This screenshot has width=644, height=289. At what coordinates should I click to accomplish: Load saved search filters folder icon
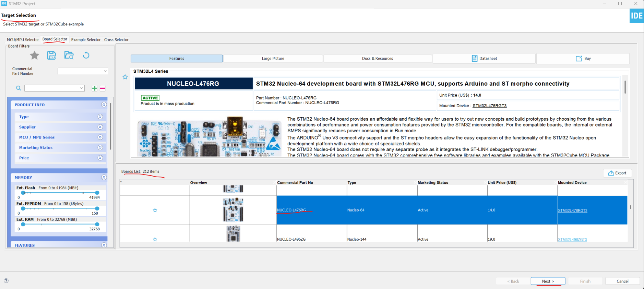coord(69,55)
